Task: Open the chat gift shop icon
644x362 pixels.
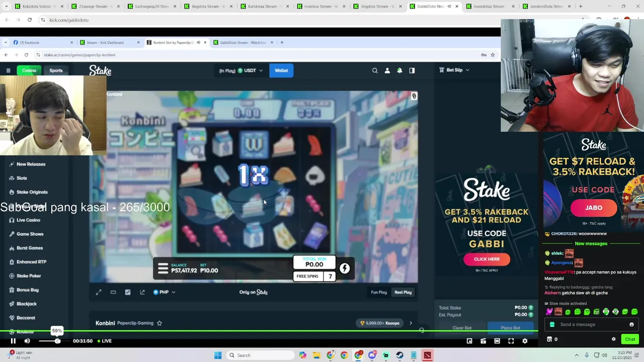Action: [x=549, y=339]
